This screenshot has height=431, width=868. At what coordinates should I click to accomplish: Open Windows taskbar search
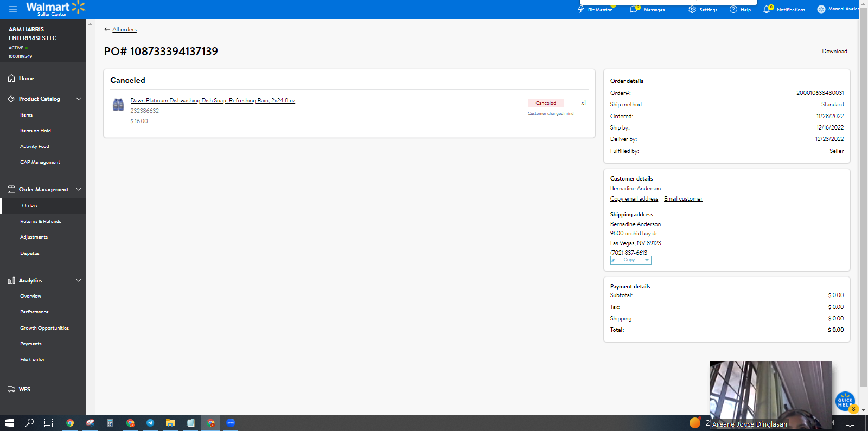pos(29,423)
